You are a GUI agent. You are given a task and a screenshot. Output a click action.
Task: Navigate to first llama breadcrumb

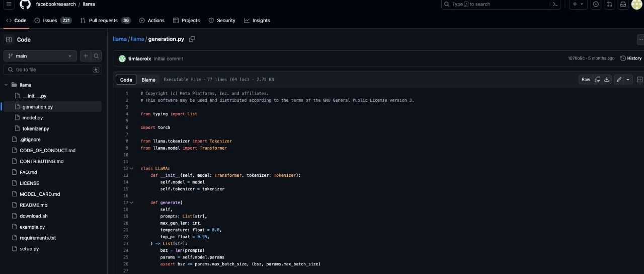point(120,39)
